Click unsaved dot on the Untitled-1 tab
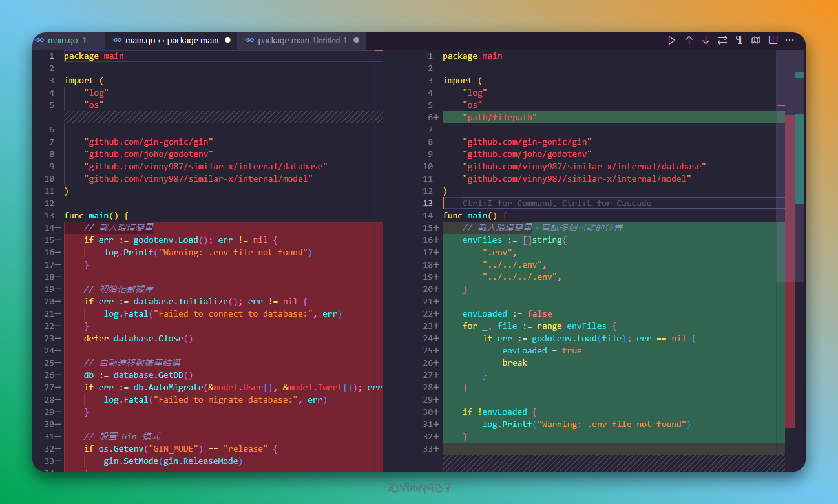This screenshot has width=838, height=504. (x=356, y=40)
